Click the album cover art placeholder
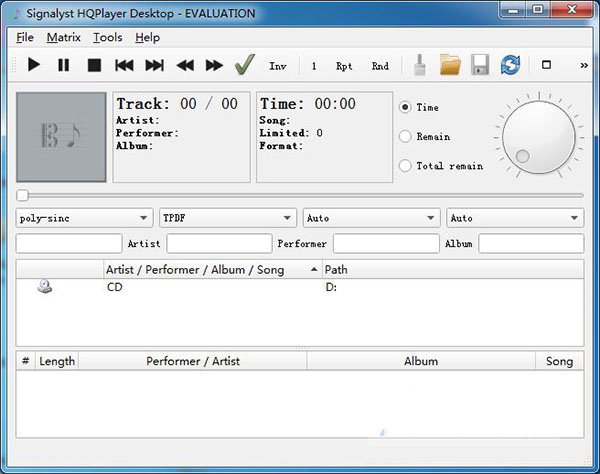Screen dimensions: 600x474 pos(61,137)
